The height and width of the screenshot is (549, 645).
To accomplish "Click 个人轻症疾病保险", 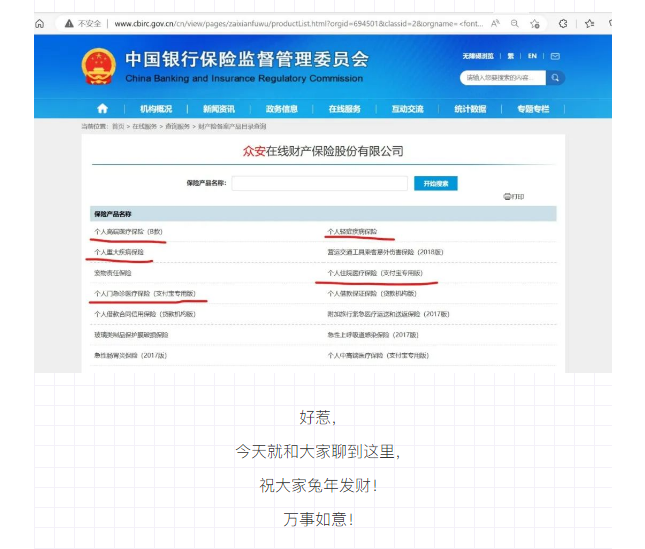I will point(352,232).
